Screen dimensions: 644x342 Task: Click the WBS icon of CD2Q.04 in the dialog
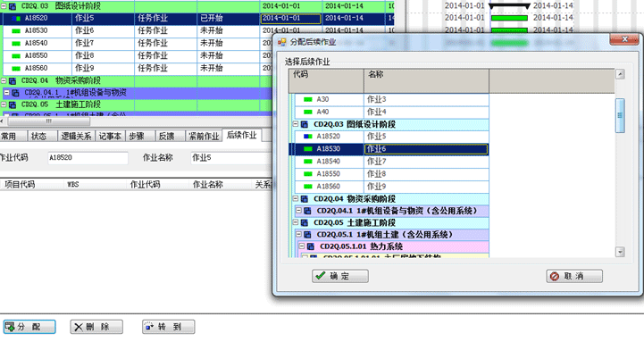click(305, 199)
